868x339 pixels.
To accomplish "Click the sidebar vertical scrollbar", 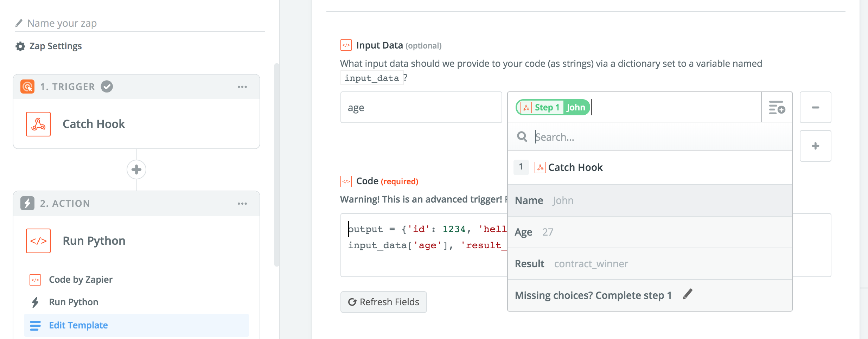I will click(277, 165).
